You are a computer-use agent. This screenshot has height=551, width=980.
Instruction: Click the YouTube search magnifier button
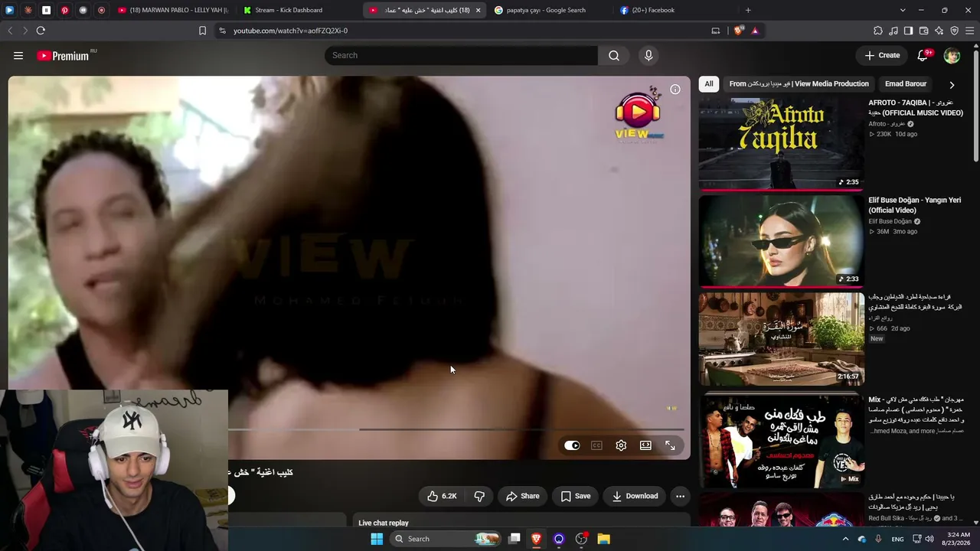point(614,55)
